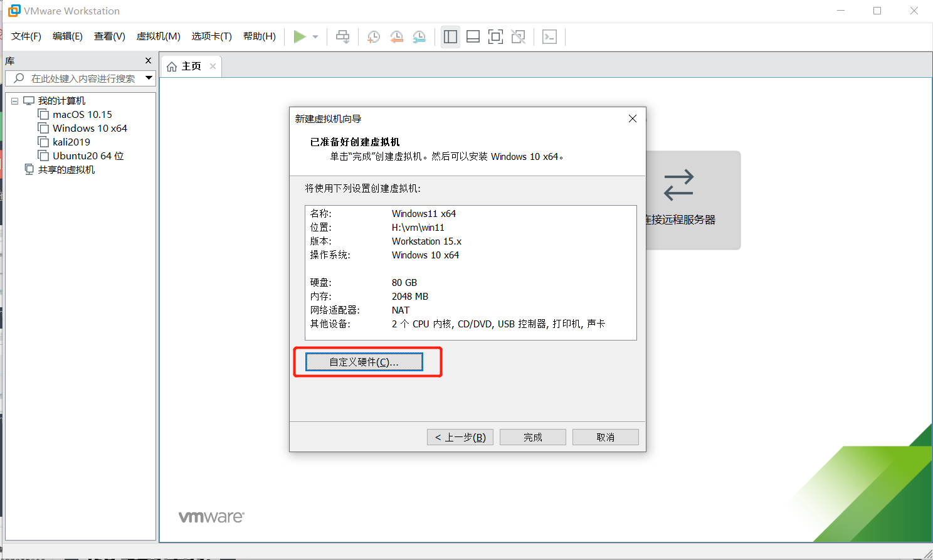The width and height of the screenshot is (933, 560).
Task: Select the kali2019 virtual machine
Action: (x=71, y=142)
